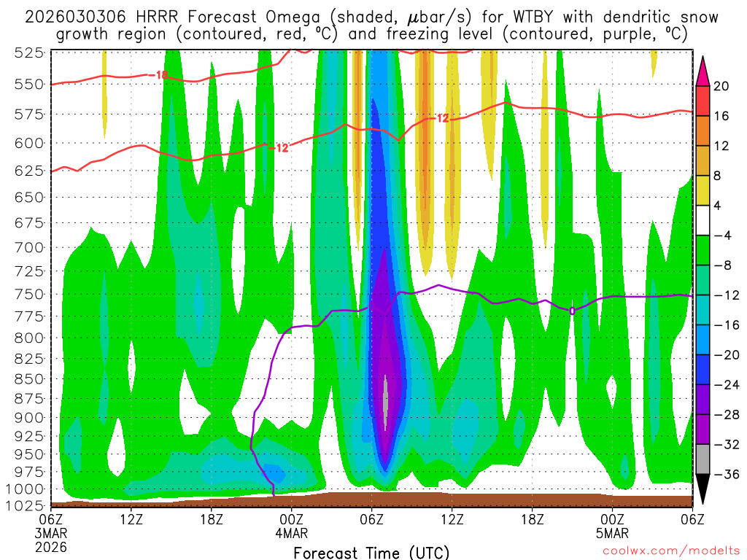Select the gray colorbar swatch between -32 and -36
The image size is (747, 560).
704,459
